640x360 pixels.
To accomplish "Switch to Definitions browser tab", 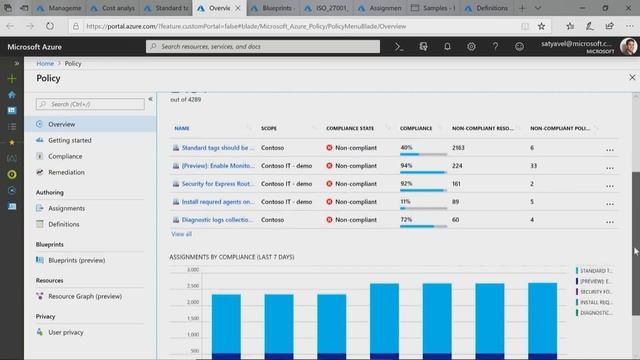I will point(487,8).
